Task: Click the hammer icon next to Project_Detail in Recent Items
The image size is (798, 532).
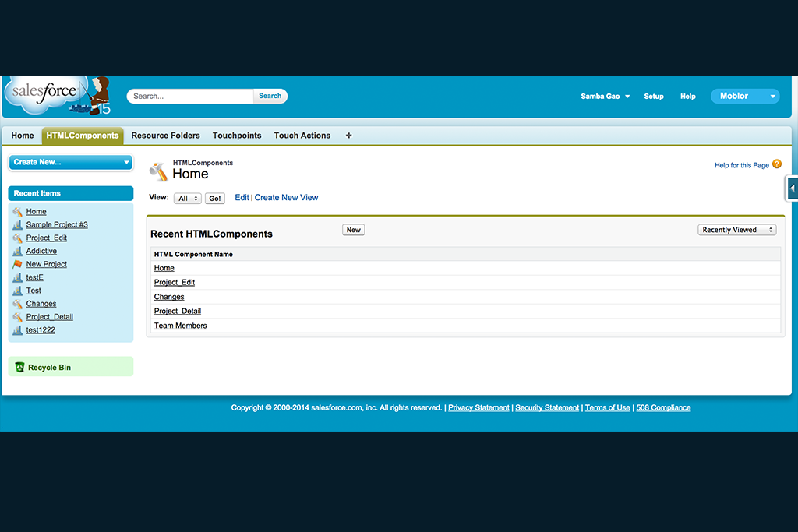Action: pos(17,317)
